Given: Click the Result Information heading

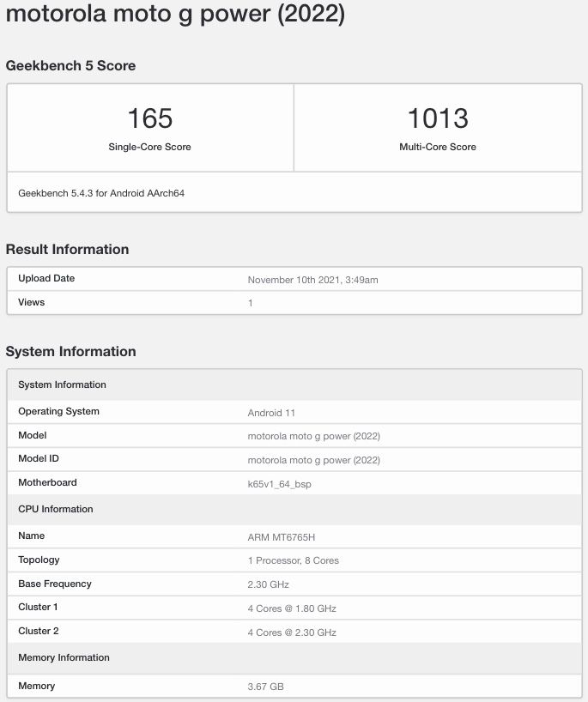Looking at the screenshot, I should click(x=67, y=250).
